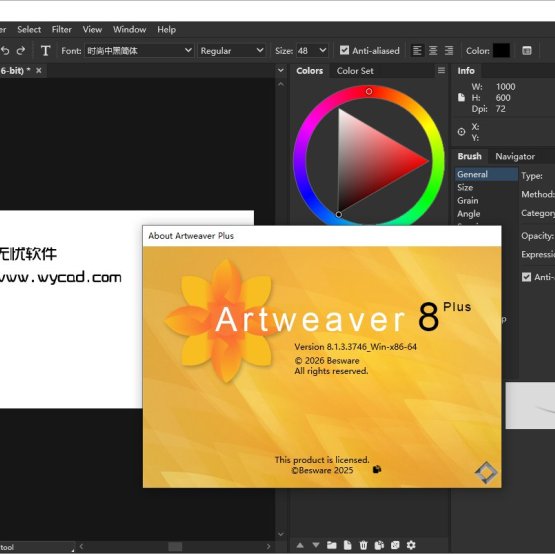
Task: Click canvas vertical scrollbar up arrow
Action: (x=281, y=84)
